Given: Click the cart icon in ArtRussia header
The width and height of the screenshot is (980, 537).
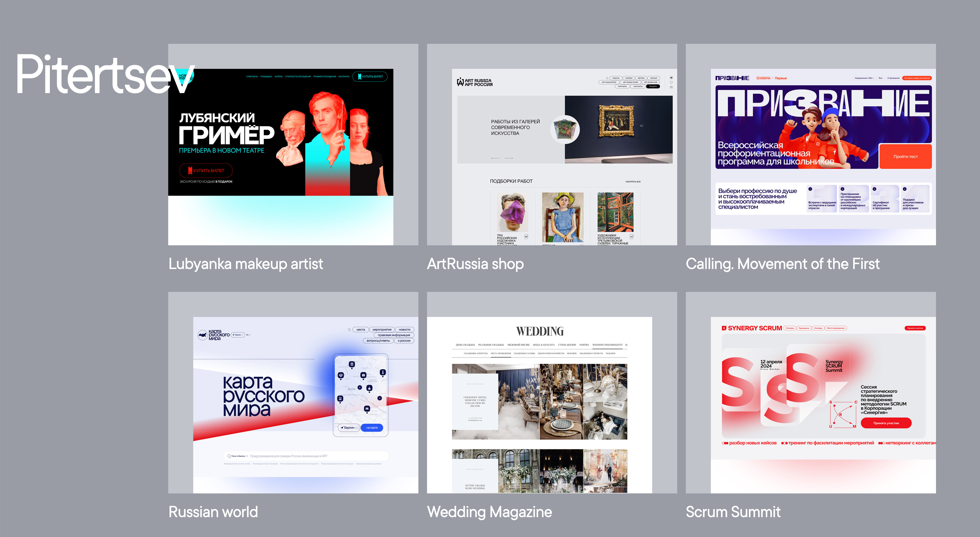Looking at the screenshot, I should coord(671,78).
